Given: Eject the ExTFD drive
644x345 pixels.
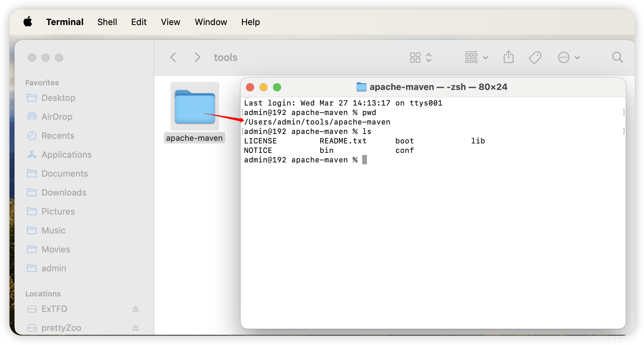Looking at the screenshot, I should point(135,309).
